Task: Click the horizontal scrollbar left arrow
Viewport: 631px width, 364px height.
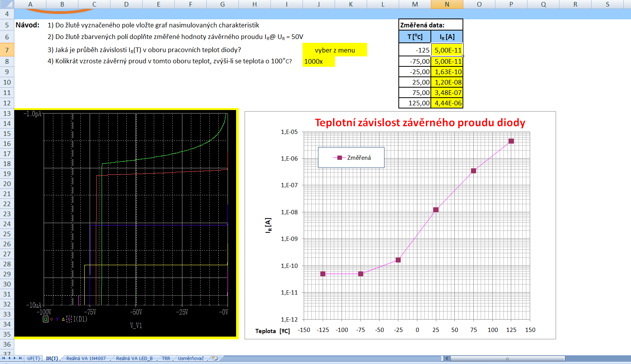Action: point(447,358)
